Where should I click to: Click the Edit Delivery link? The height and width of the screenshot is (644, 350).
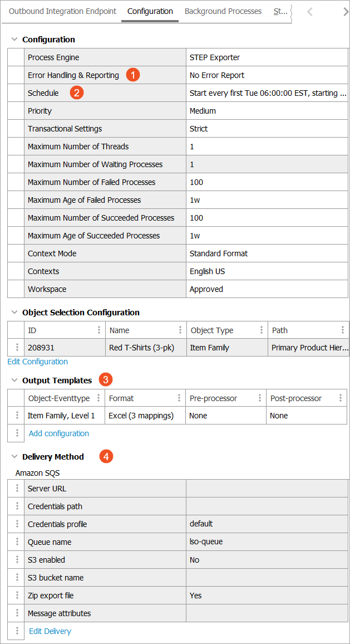pos(50,631)
